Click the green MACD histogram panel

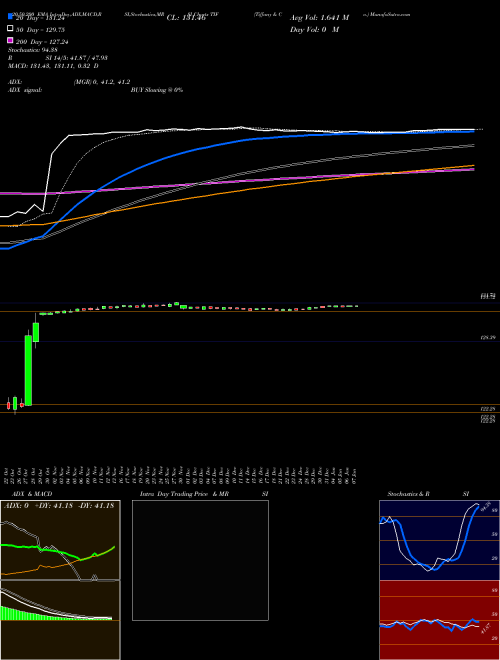click(x=60, y=620)
